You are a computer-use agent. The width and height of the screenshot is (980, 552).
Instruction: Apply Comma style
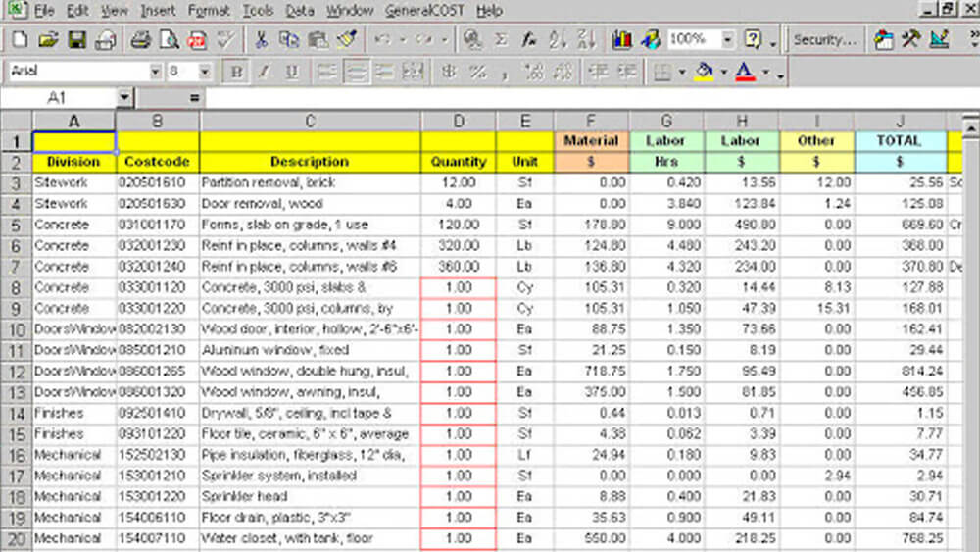coord(505,74)
